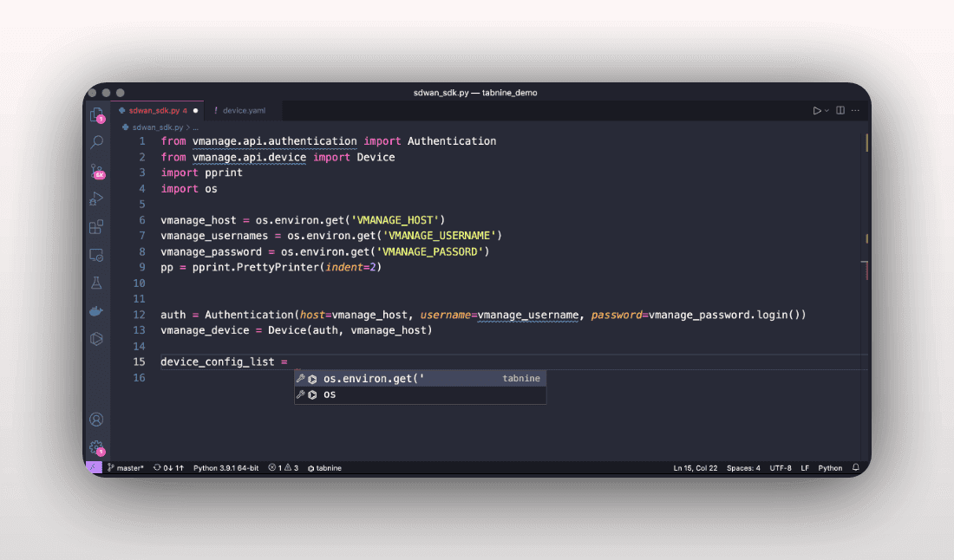Open the Source Control view
The image size is (954, 560).
(x=96, y=171)
